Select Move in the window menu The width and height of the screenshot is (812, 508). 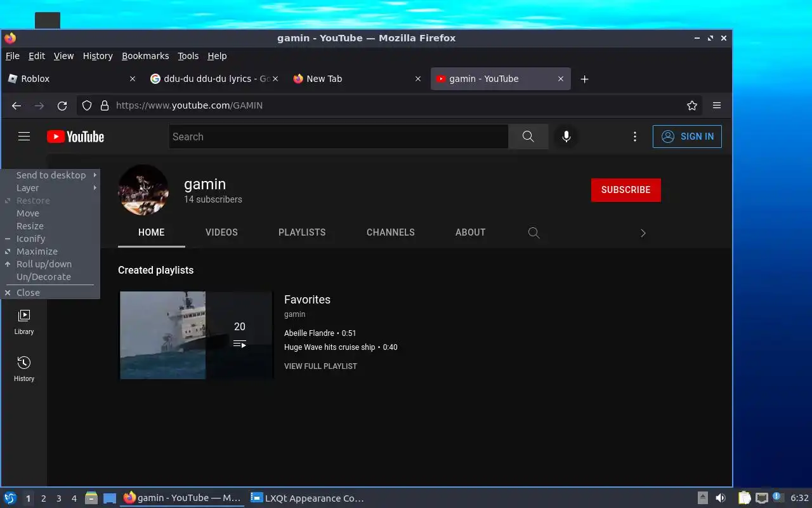coord(51,213)
